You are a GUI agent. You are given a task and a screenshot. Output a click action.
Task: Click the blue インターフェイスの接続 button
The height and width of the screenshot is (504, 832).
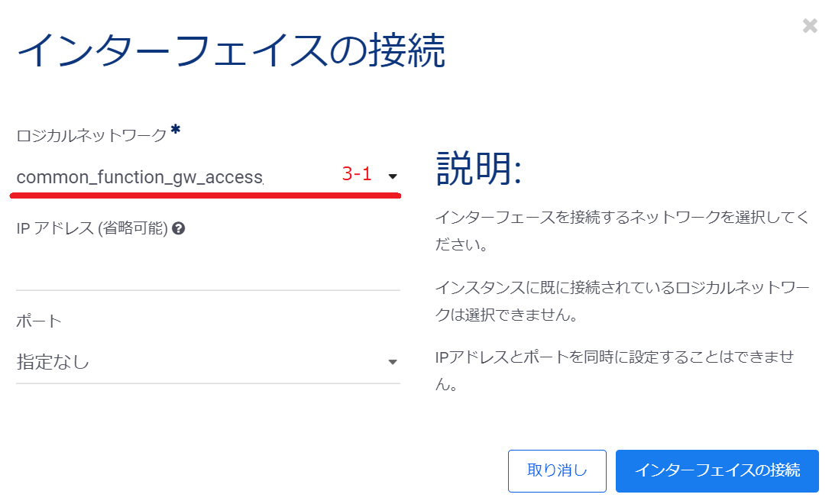[x=717, y=470]
